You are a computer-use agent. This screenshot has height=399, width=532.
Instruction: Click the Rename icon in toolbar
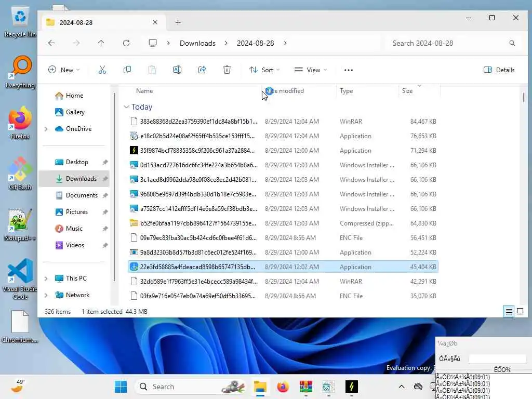(177, 70)
